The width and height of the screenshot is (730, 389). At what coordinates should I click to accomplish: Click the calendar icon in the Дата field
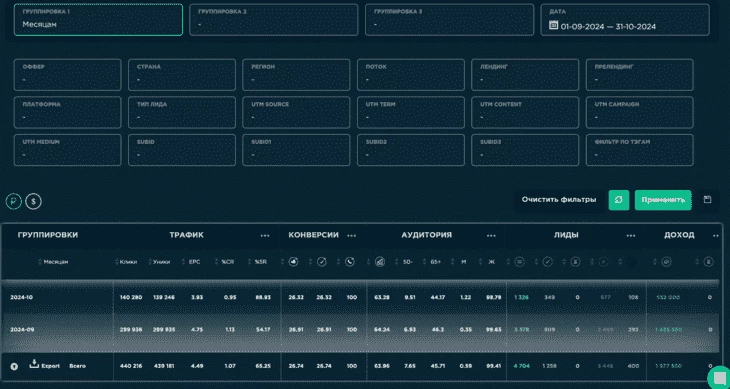coord(554,26)
